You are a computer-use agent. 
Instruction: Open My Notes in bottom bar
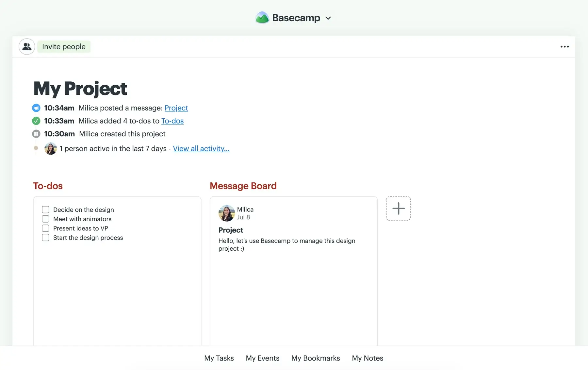[367, 358]
